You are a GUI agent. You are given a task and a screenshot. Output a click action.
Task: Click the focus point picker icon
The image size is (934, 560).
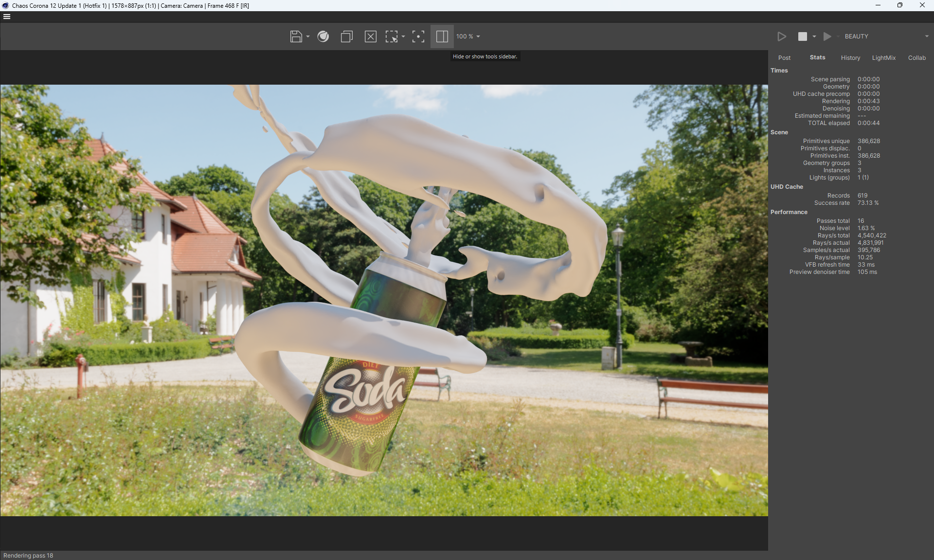click(x=418, y=36)
